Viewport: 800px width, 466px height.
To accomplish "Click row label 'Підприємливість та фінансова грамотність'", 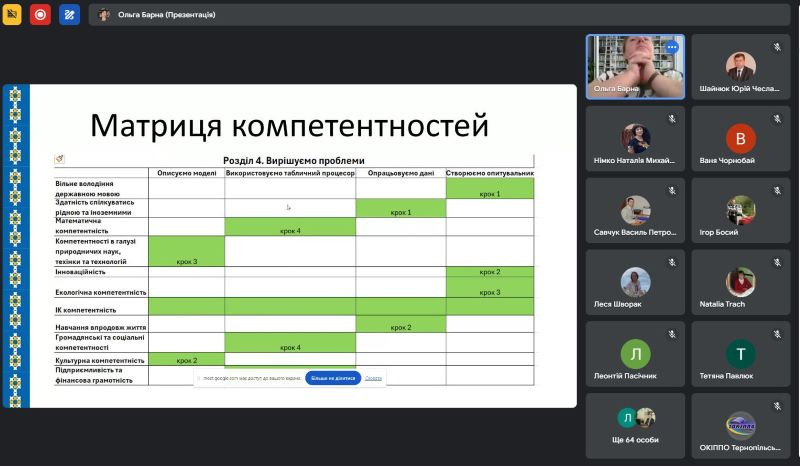I will click(94, 375).
